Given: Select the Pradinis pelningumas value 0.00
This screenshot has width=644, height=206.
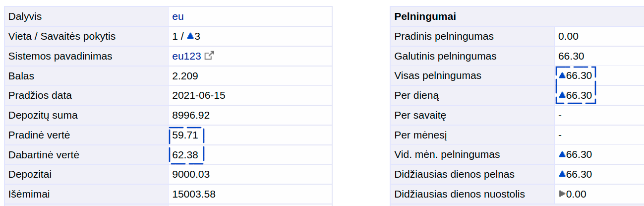Looking at the screenshot, I should (x=568, y=36).
